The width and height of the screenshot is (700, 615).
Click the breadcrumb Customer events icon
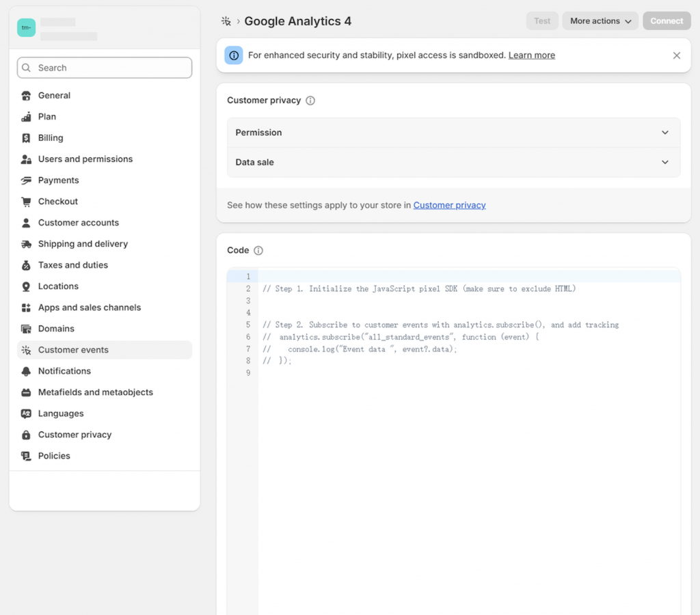pos(226,21)
